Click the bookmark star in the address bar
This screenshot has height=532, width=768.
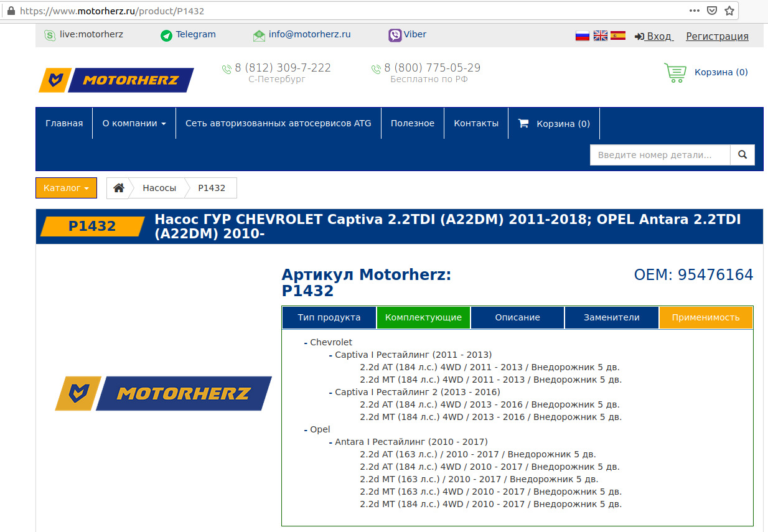tap(729, 10)
